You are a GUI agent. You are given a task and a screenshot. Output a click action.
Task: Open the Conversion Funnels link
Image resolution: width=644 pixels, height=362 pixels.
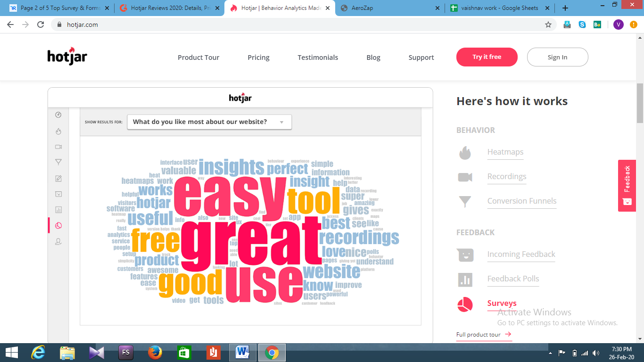pos(522,201)
